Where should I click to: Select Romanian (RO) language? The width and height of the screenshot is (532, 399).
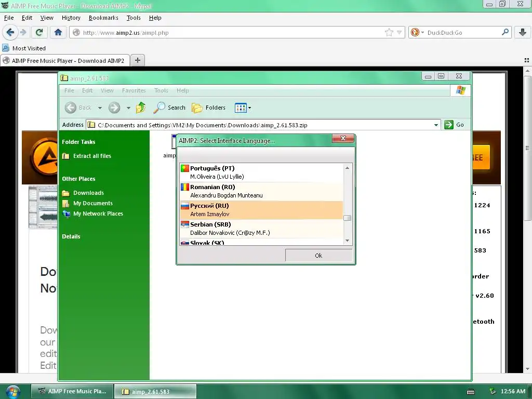pos(261,191)
